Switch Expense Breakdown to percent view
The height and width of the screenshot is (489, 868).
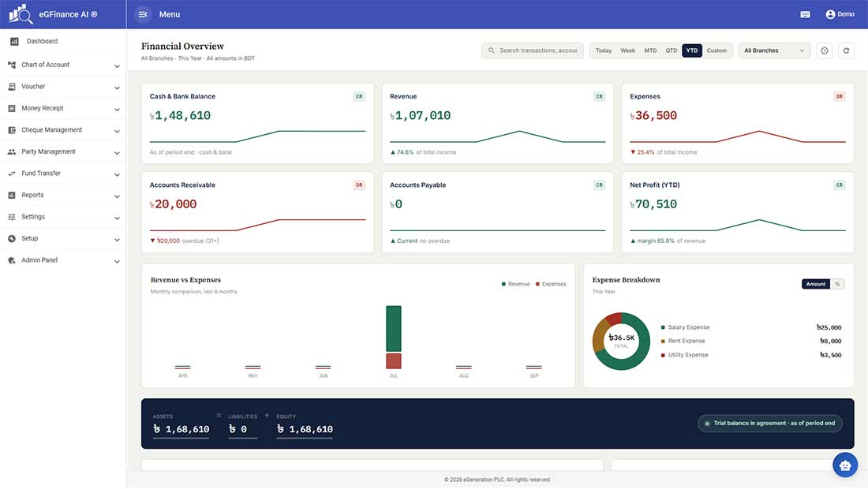coord(837,284)
